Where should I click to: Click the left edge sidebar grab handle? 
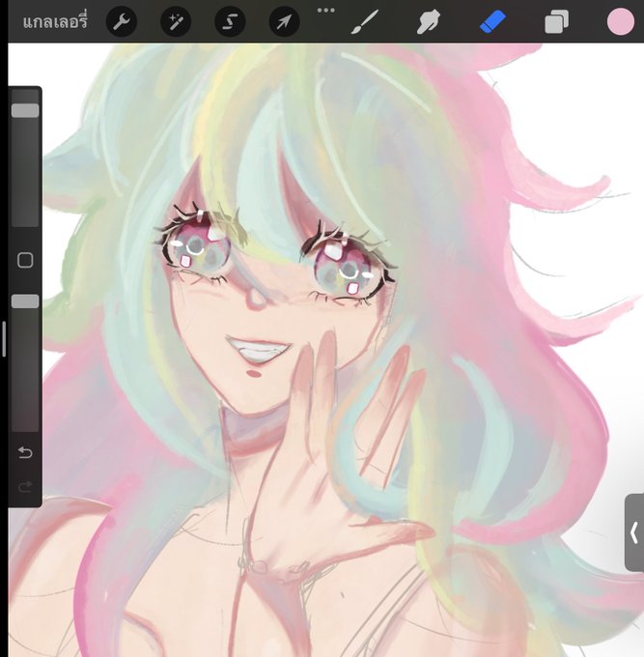pyautogui.click(x=4, y=339)
